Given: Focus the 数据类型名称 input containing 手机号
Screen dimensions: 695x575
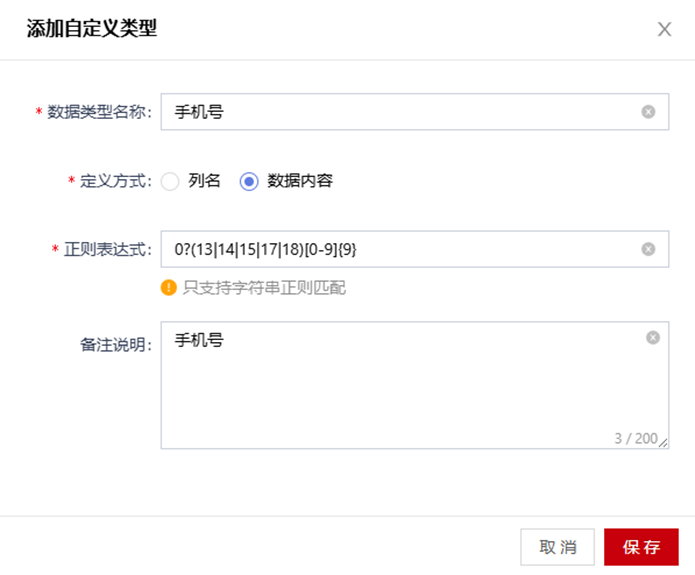Looking at the screenshot, I should click(414, 112).
